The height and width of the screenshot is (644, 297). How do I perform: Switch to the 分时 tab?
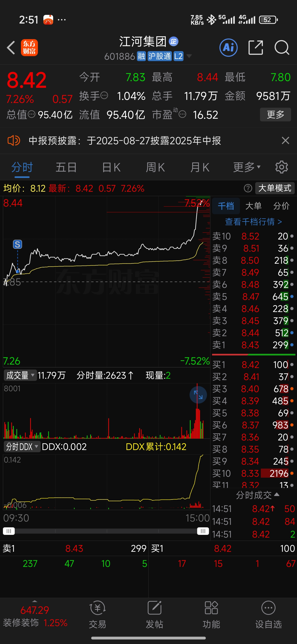22,167
